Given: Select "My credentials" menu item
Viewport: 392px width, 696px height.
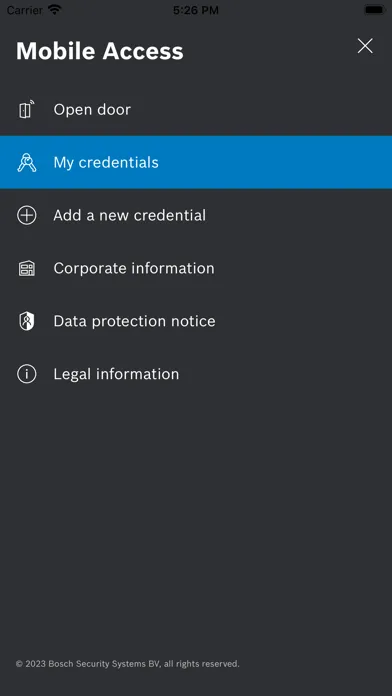Looking at the screenshot, I should click(196, 162).
